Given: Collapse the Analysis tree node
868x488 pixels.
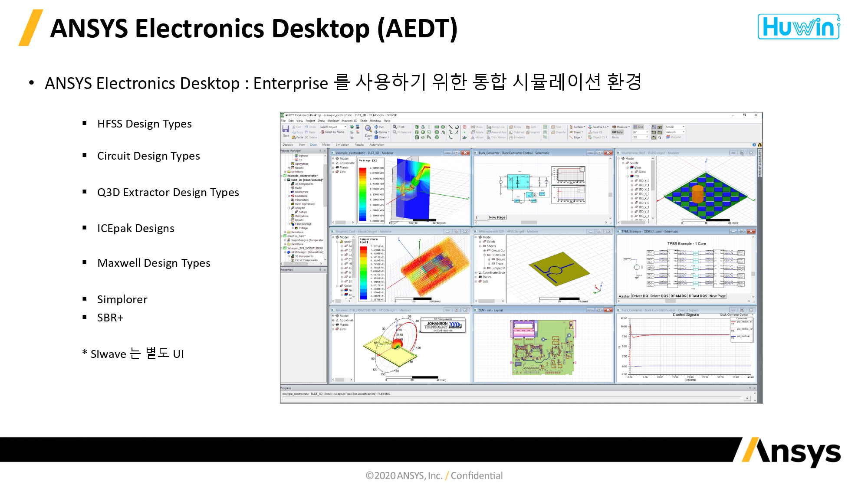Looking at the screenshot, I should [289, 208].
